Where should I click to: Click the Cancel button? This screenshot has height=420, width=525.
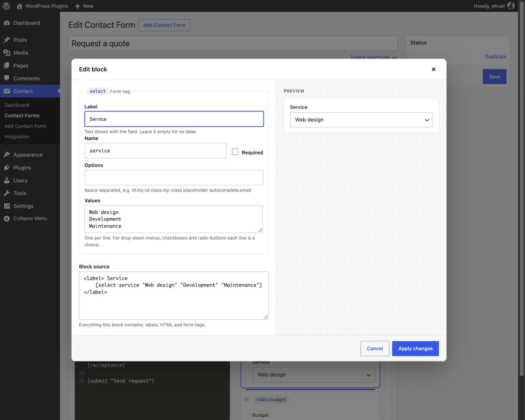click(375, 348)
